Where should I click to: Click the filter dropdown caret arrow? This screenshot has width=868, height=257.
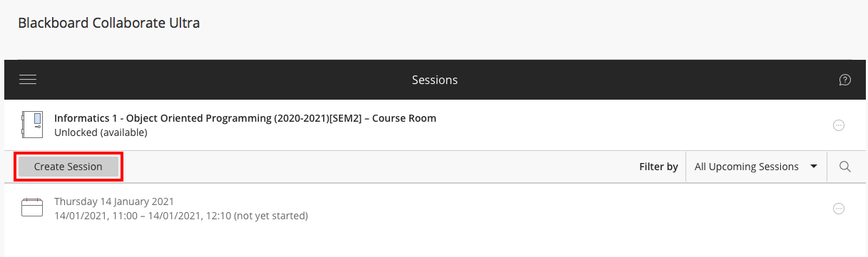pyautogui.click(x=814, y=167)
